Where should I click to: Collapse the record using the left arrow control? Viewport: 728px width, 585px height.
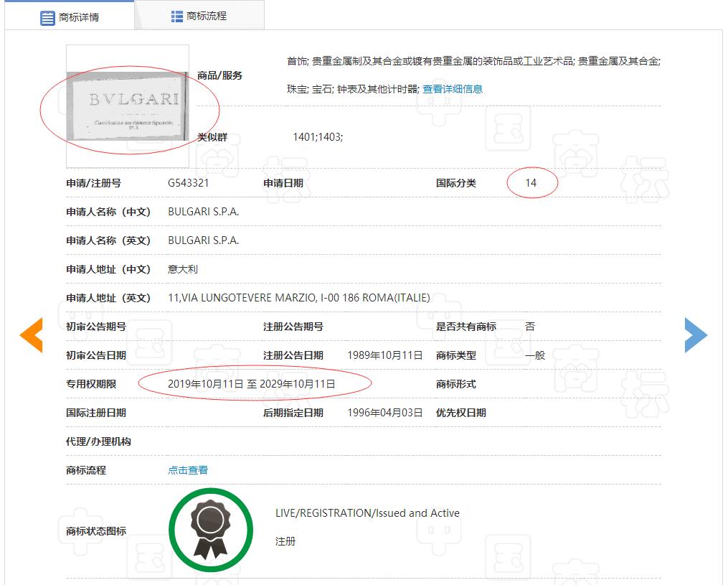click(29, 334)
